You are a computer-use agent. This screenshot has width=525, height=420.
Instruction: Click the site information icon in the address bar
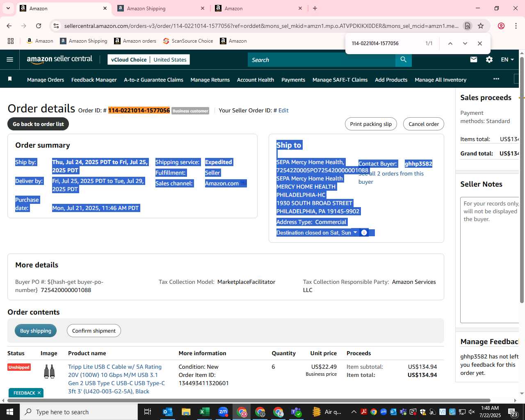pyautogui.click(x=56, y=26)
